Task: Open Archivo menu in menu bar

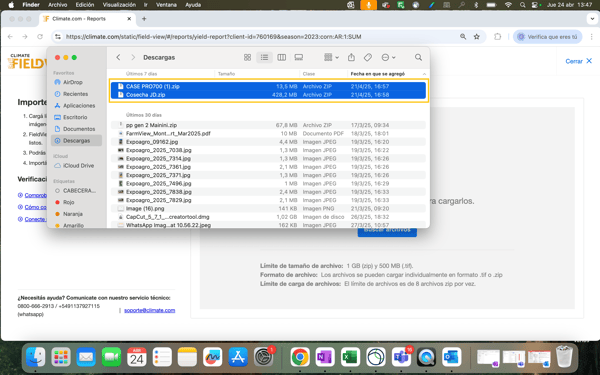Action: (x=57, y=5)
